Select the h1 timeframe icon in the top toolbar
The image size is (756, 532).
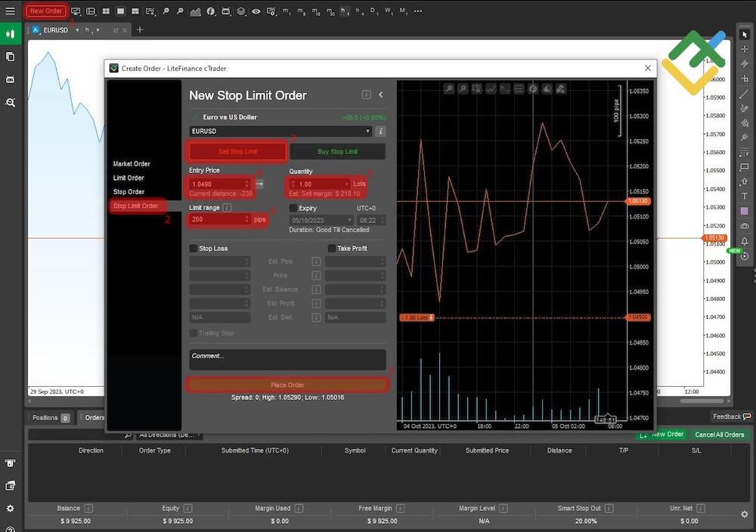pyautogui.click(x=343, y=11)
